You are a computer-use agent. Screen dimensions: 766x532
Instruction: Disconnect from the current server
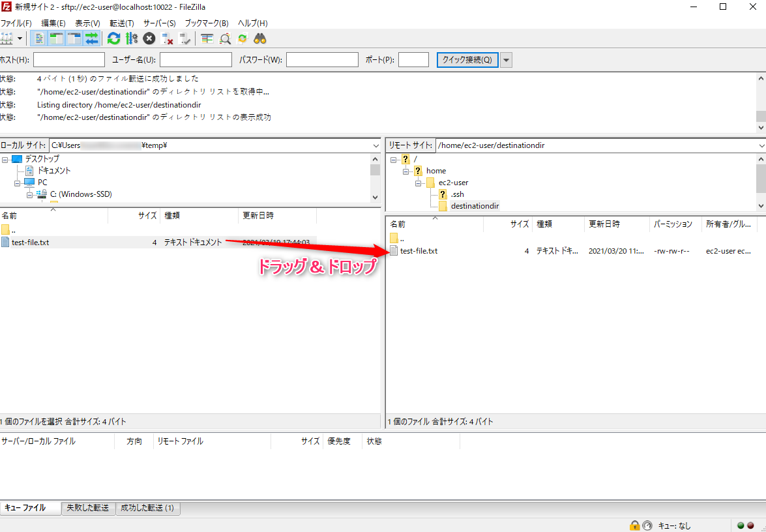(x=167, y=38)
